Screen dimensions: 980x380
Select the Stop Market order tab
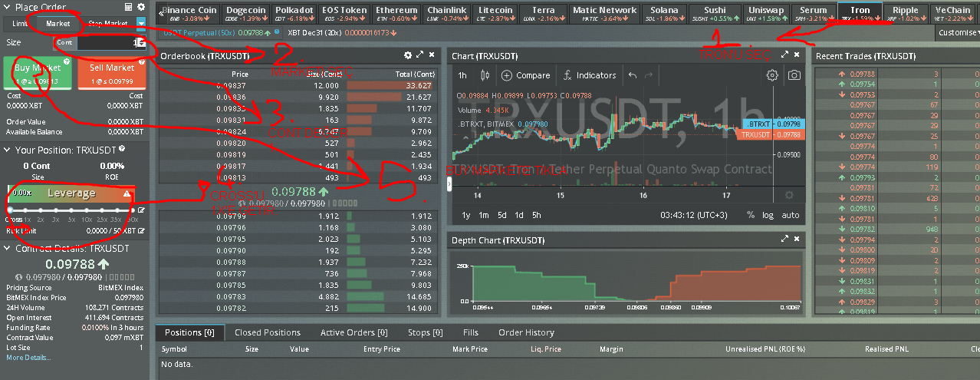click(x=107, y=24)
